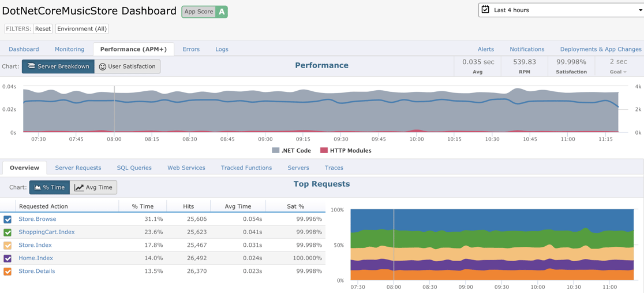
Task: Click the HTTP Modules red legend swatch
Action: [x=324, y=150]
